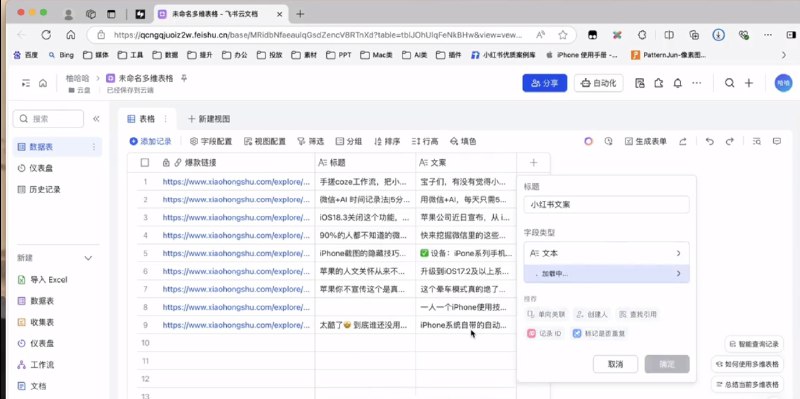Select the 表格 view tab

click(x=147, y=119)
